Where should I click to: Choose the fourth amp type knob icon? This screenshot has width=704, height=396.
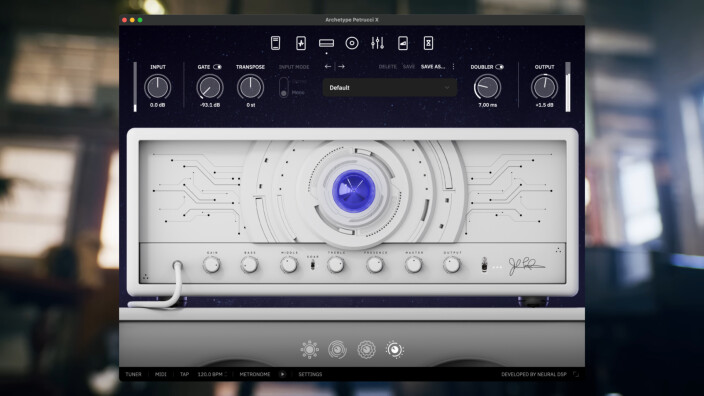(395, 349)
